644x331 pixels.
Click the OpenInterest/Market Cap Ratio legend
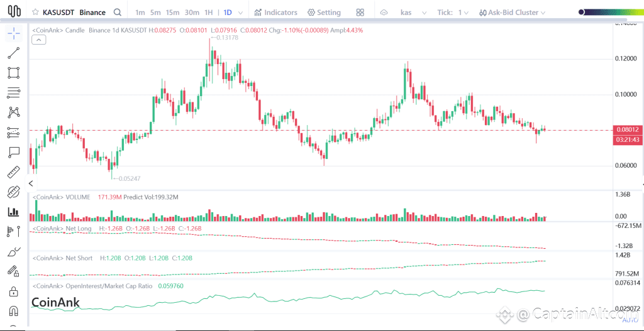(92, 286)
